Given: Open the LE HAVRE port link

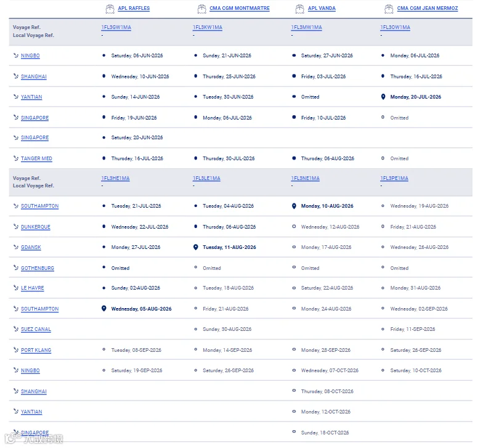Looking at the screenshot, I should 32,288.
